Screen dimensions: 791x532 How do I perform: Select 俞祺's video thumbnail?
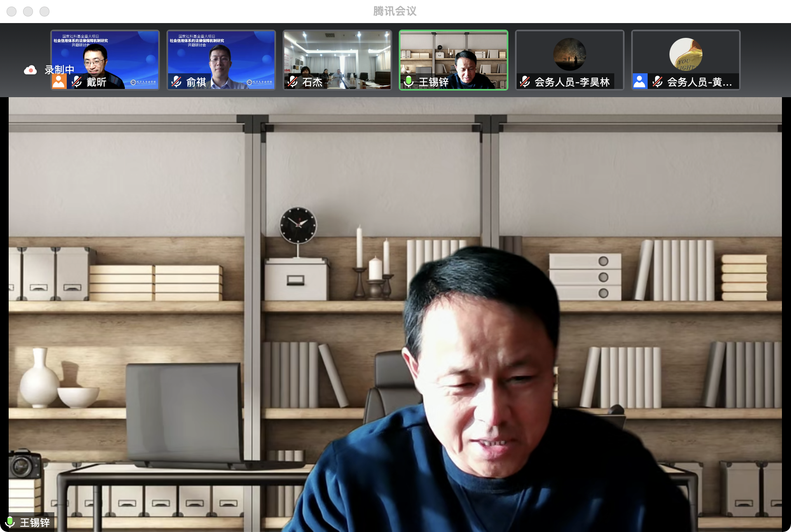pyautogui.click(x=221, y=54)
